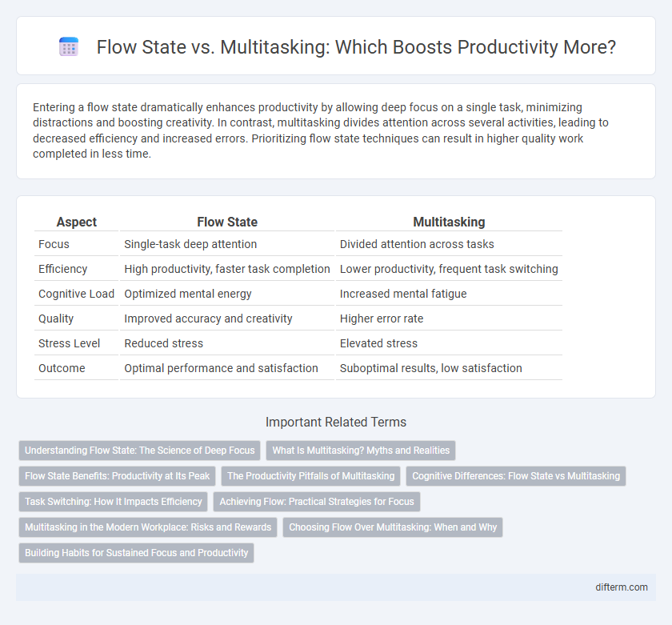The width and height of the screenshot is (672, 625).
Task: Click 'Improved accuracy and creativity' cell
Action: pos(208,319)
